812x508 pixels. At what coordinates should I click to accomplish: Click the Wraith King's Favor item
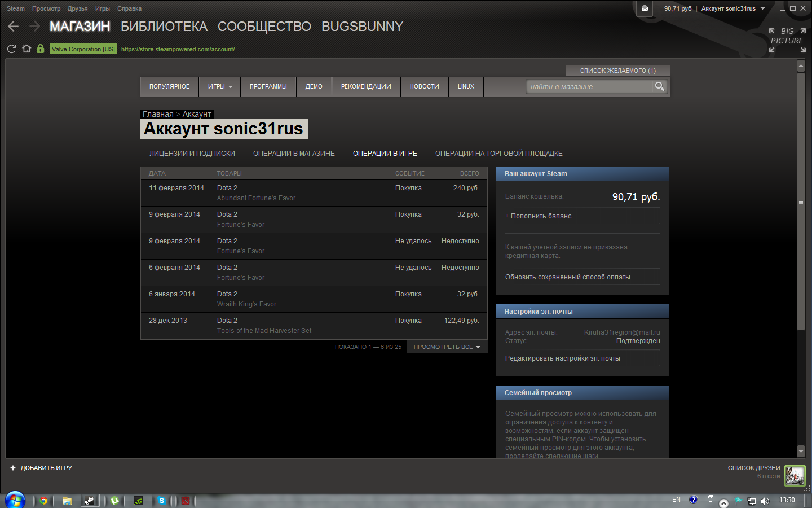[246, 304]
